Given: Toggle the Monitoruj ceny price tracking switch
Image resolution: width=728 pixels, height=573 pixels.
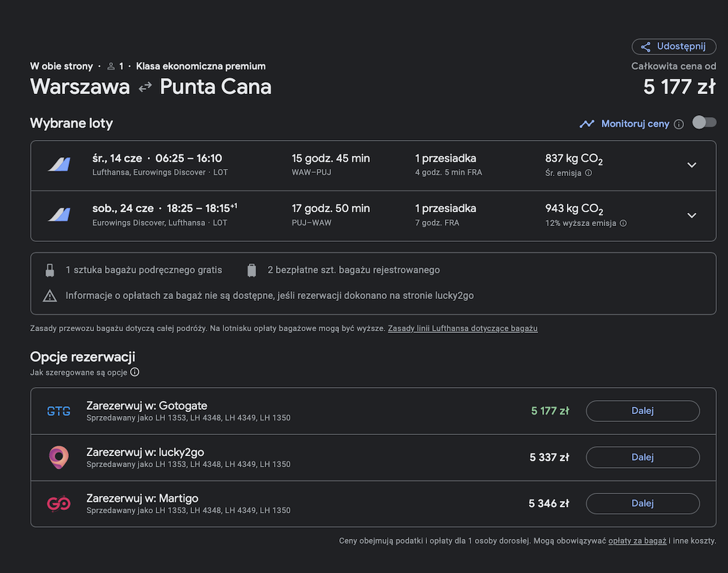Looking at the screenshot, I should pyautogui.click(x=704, y=123).
